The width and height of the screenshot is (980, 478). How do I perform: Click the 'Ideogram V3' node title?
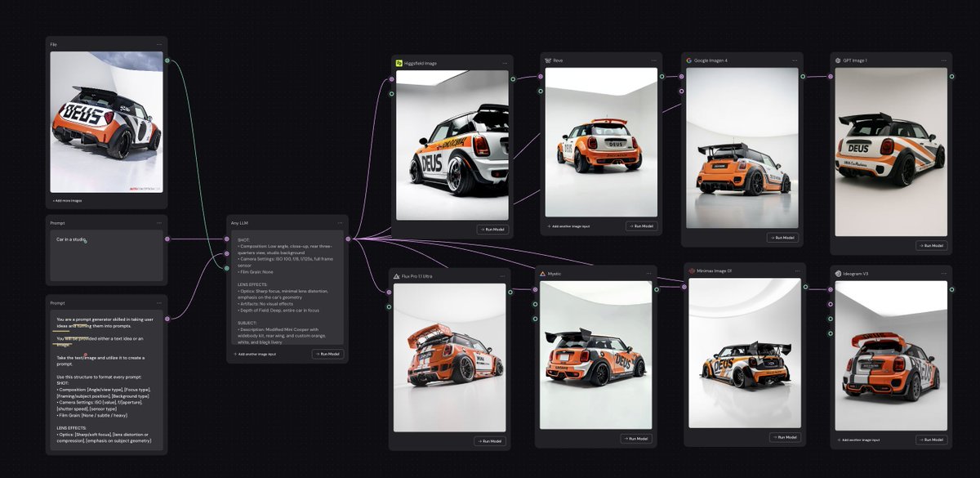[x=855, y=273]
